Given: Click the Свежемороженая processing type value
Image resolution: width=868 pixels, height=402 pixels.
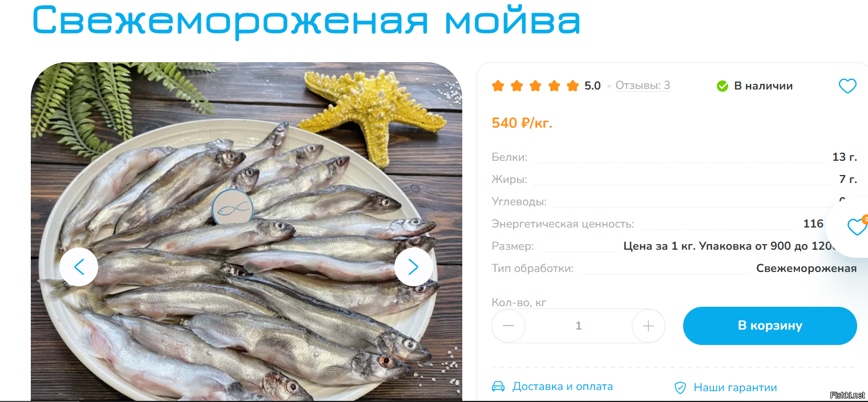Looking at the screenshot, I should (806, 269).
